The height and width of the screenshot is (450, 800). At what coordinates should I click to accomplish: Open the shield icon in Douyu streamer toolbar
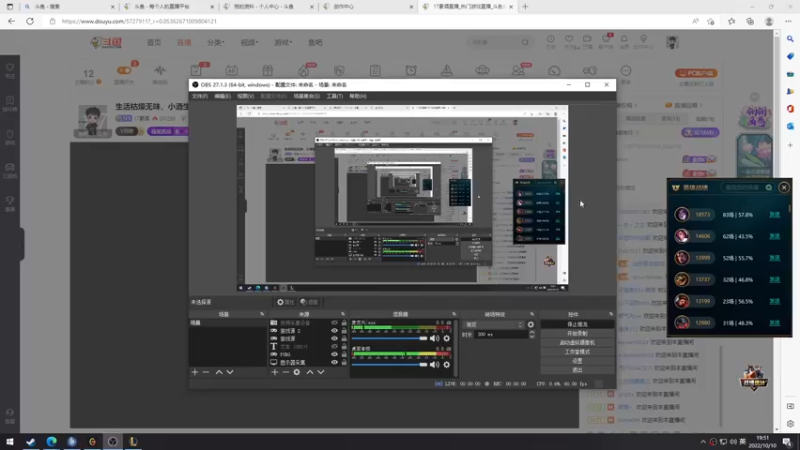[339, 71]
